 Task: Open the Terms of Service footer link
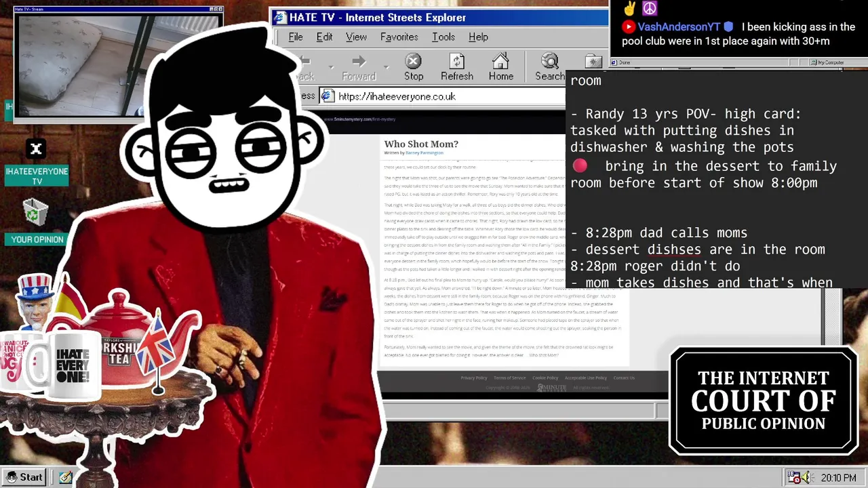coord(510,378)
